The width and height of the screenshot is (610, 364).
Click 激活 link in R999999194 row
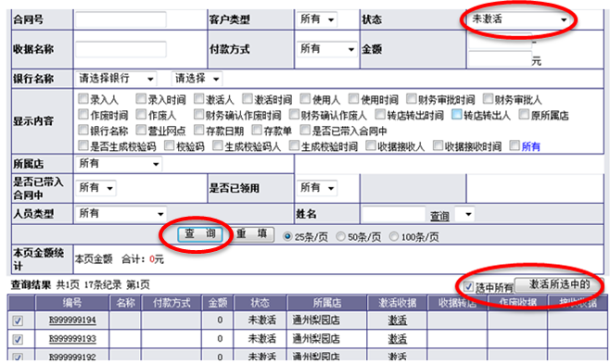(x=397, y=320)
